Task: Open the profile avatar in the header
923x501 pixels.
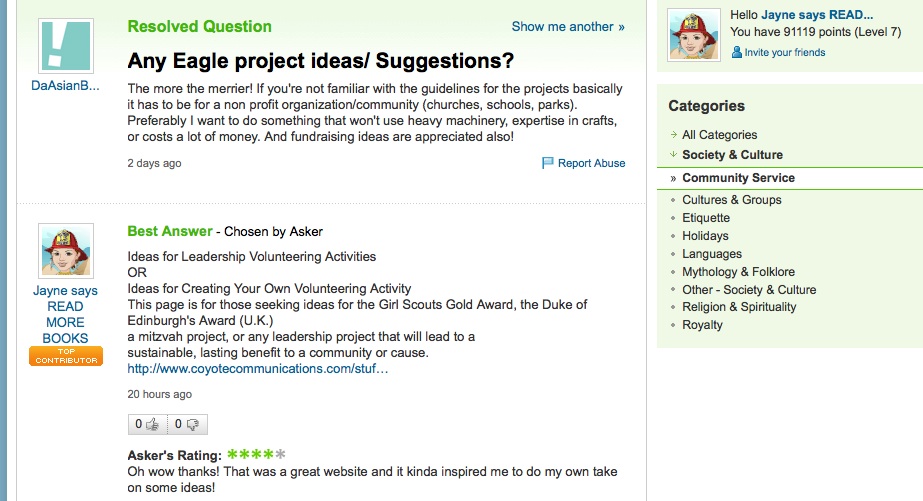Action: coord(694,35)
